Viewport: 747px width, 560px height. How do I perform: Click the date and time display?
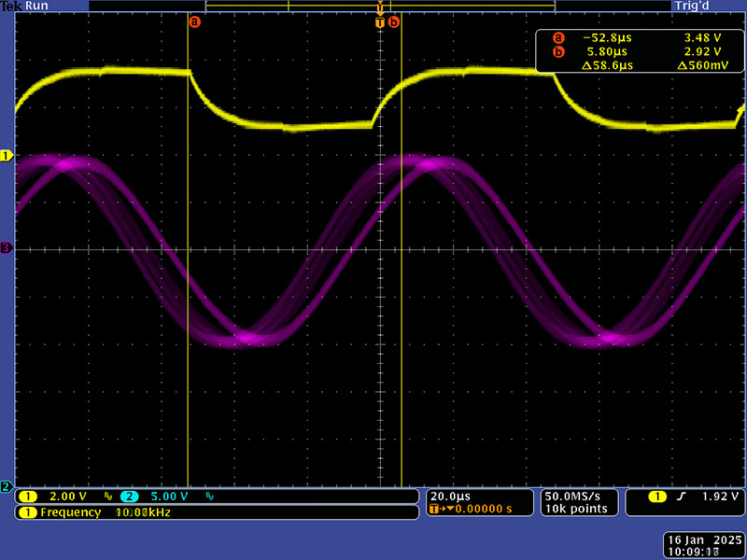click(703, 546)
